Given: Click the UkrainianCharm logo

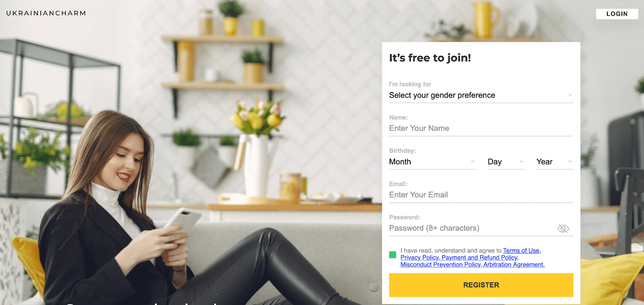Looking at the screenshot, I should (46, 13).
